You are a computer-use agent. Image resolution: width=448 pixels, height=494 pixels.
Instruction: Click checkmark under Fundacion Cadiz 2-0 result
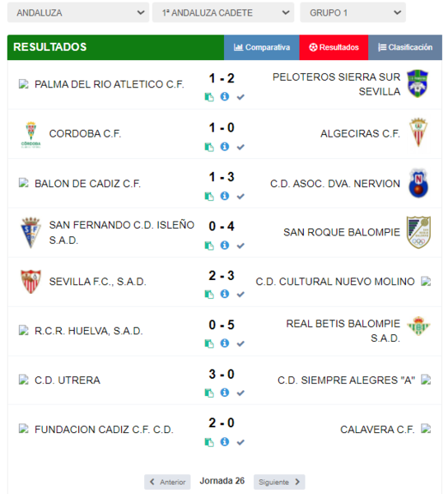point(240,442)
